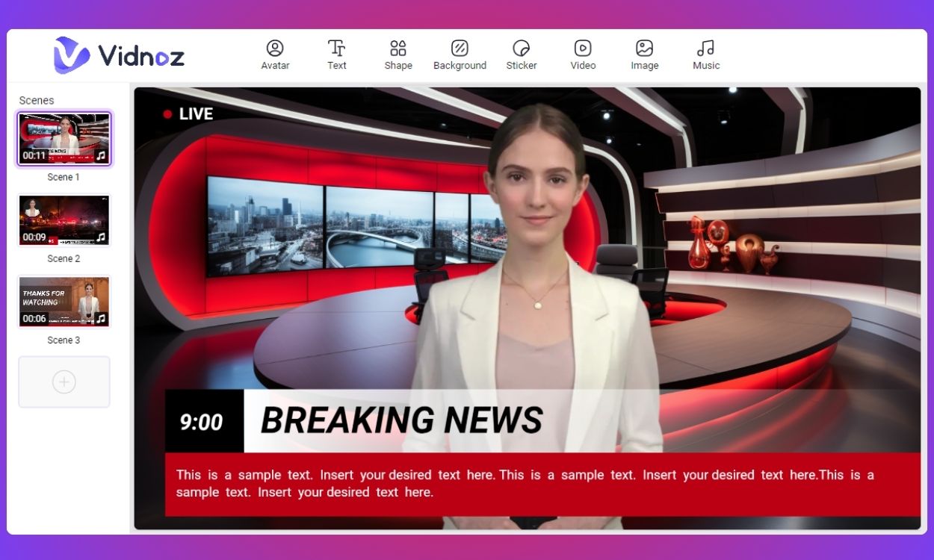The width and height of the screenshot is (934, 560).
Task: Open the Avatar panel in the toolbar
Action: (x=274, y=55)
